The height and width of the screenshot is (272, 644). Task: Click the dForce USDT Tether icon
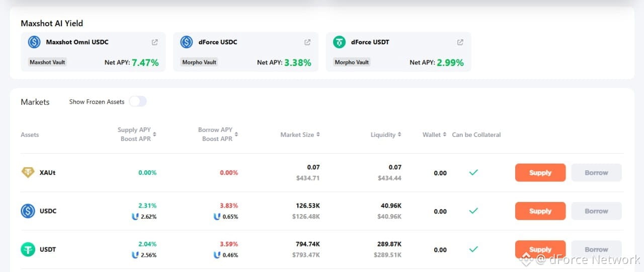pyautogui.click(x=340, y=42)
